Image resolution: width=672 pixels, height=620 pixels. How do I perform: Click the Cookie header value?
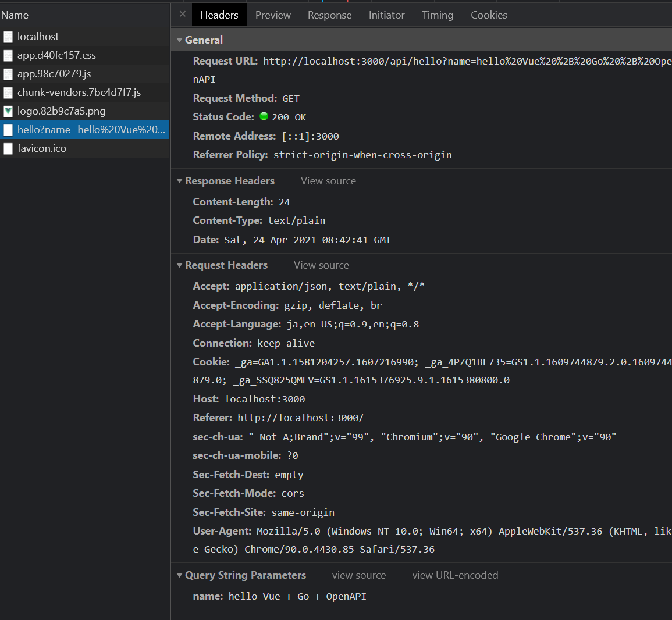[432, 371]
